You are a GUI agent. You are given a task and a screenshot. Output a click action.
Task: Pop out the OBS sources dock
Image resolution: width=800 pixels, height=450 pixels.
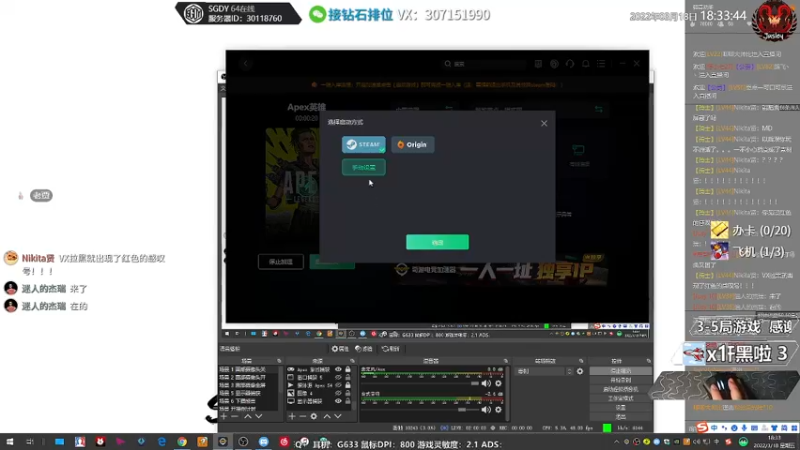[x=352, y=361]
